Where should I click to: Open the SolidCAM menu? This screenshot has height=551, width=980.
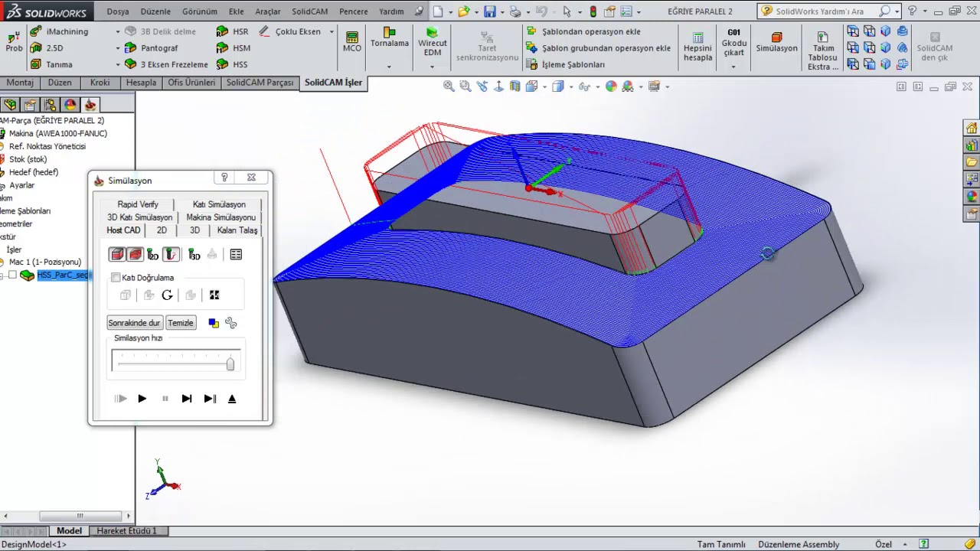pos(310,11)
